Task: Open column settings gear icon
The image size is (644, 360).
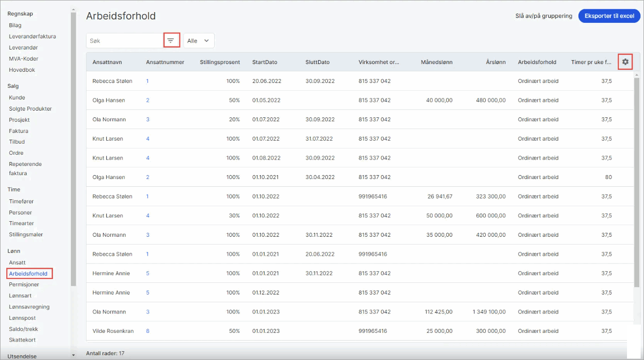Action: (x=625, y=62)
